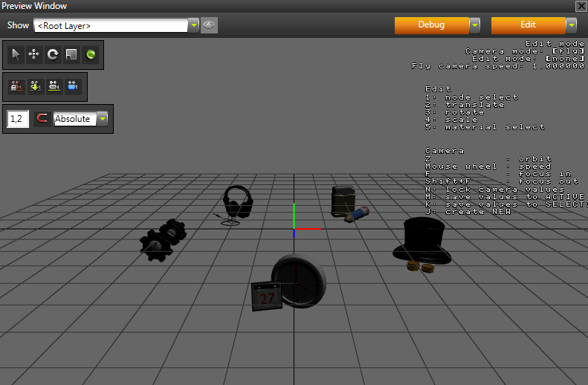Open the Root Layer dropdown arrow
Viewport: 588px width, 385px height.
(194, 25)
